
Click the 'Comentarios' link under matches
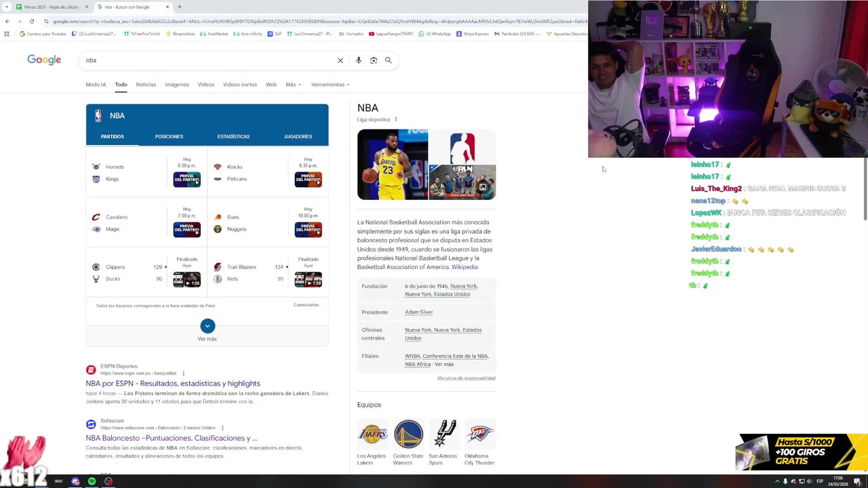click(306, 305)
